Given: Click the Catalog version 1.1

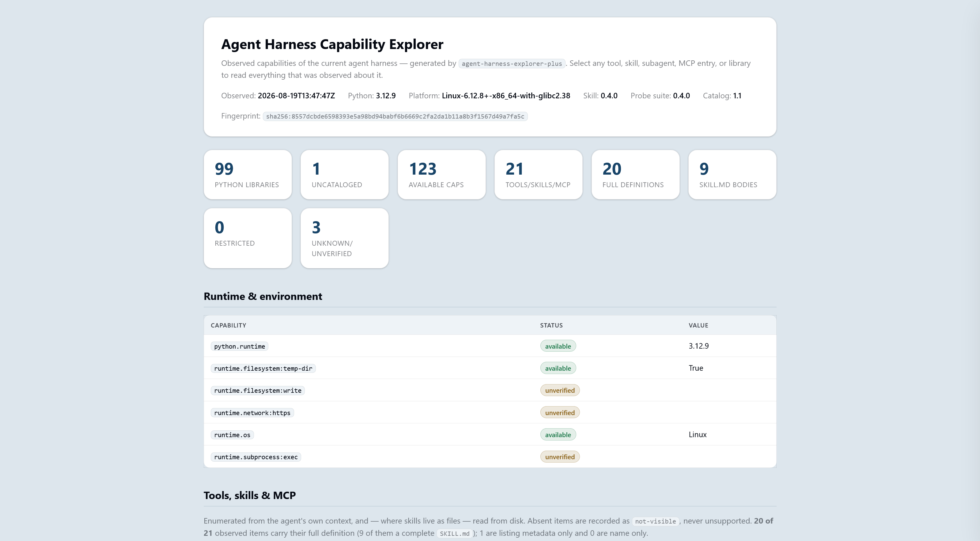Looking at the screenshot, I should pos(737,96).
